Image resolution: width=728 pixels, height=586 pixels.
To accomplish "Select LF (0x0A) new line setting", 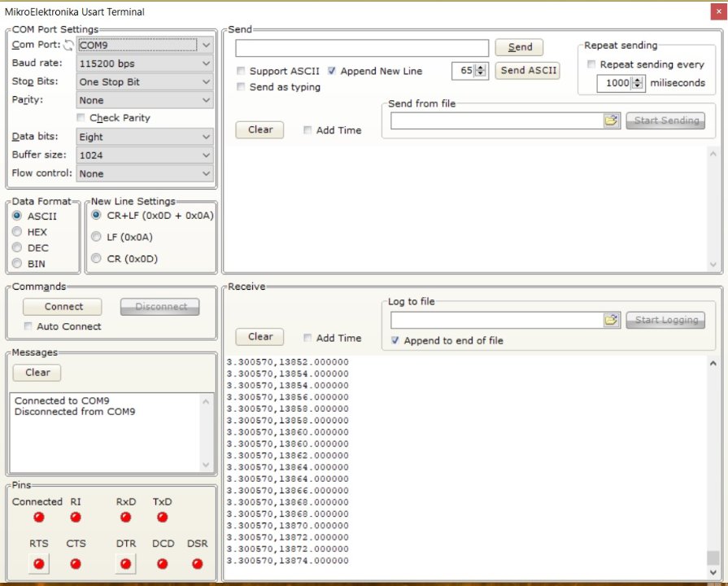I will pyautogui.click(x=96, y=237).
